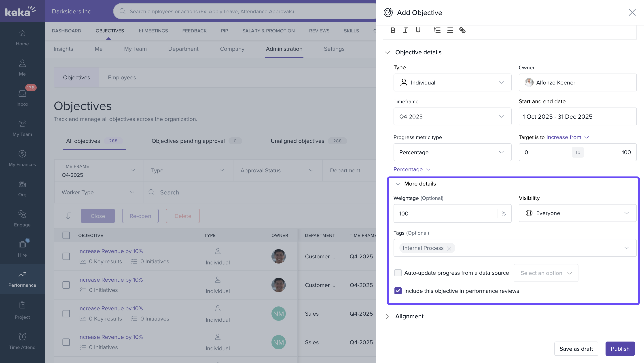644x363 pixels.
Task: Remove the Internal Process tag
Action: (x=449, y=248)
